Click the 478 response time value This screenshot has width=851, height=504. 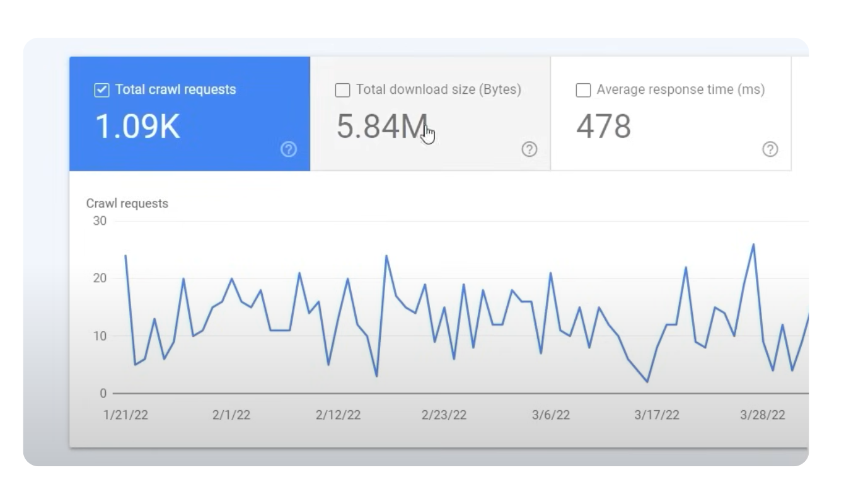point(603,126)
